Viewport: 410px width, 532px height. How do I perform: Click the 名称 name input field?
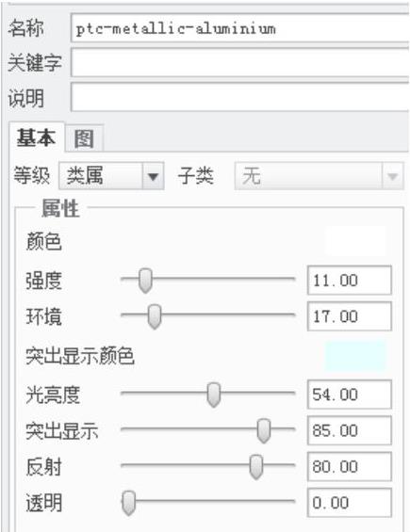239,28
